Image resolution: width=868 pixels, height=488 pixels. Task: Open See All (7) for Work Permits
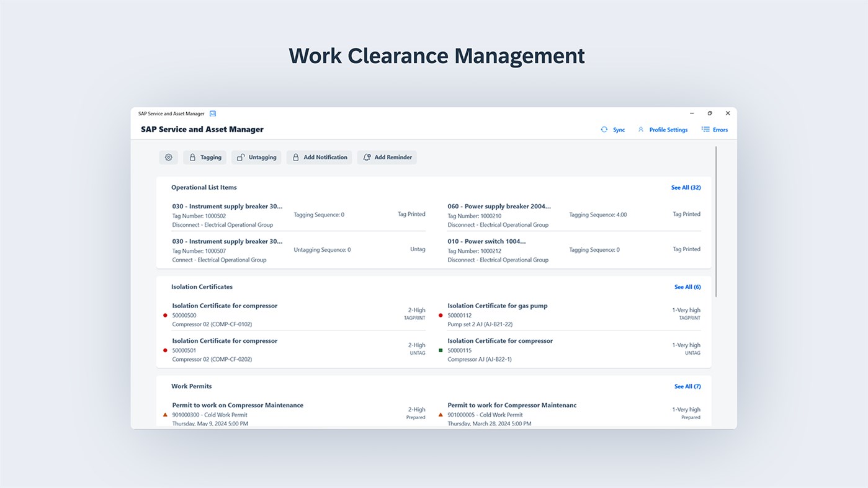pyautogui.click(x=687, y=386)
